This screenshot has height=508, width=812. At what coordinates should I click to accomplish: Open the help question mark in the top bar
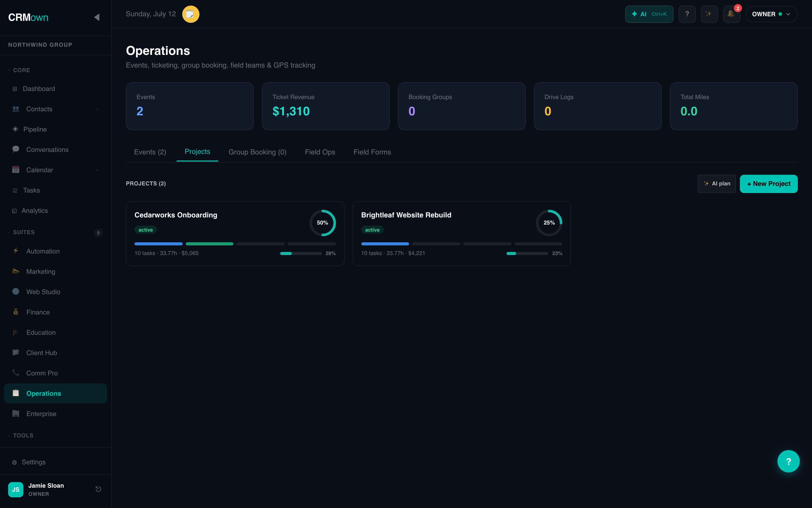click(x=687, y=14)
